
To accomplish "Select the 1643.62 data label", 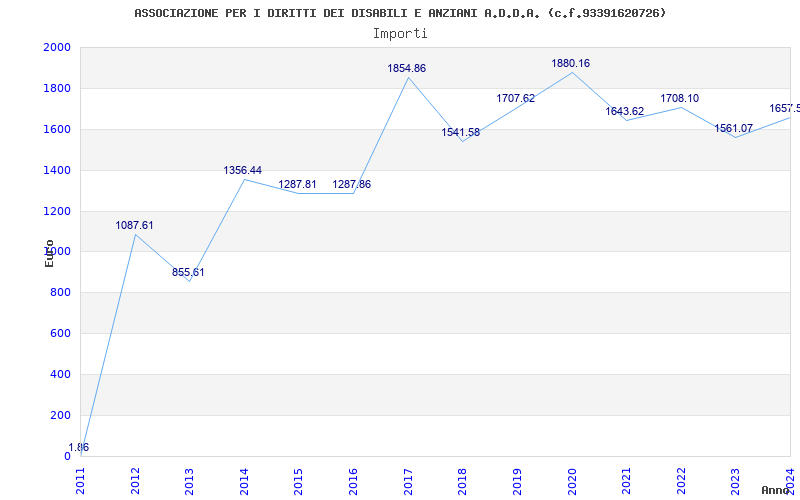I will point(624,111).
